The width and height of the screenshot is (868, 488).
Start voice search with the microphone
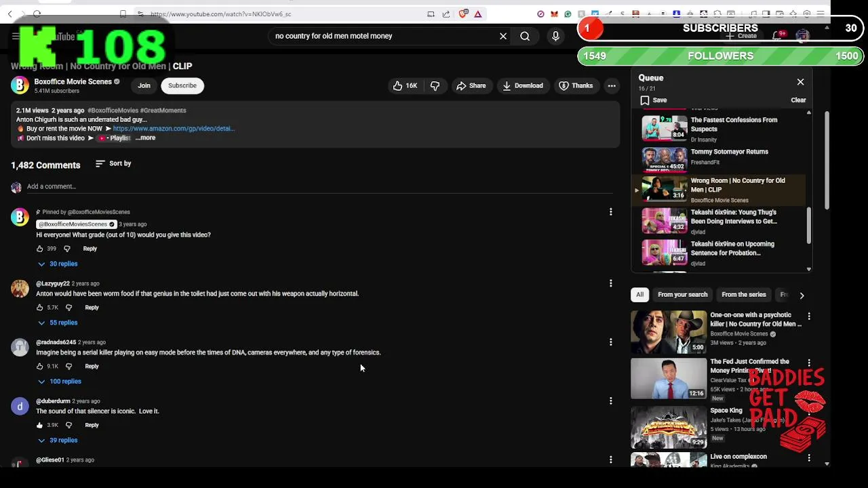(555, 36)
